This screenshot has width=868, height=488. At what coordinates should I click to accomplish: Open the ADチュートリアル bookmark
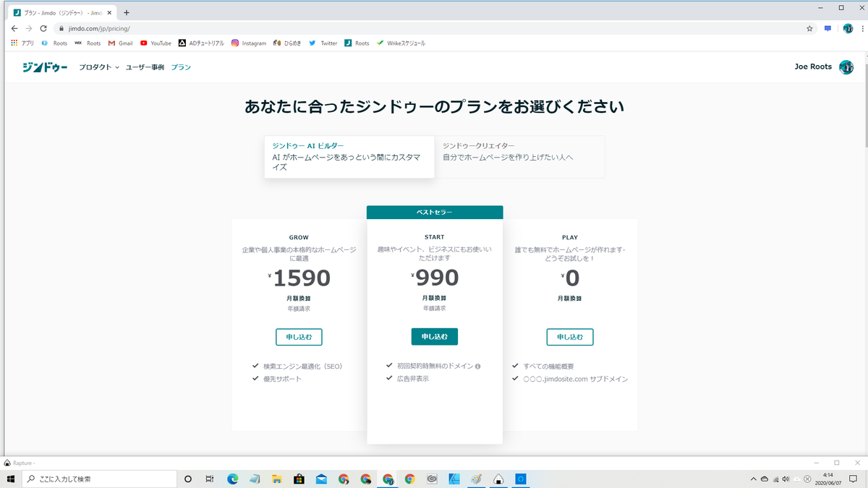201,43
